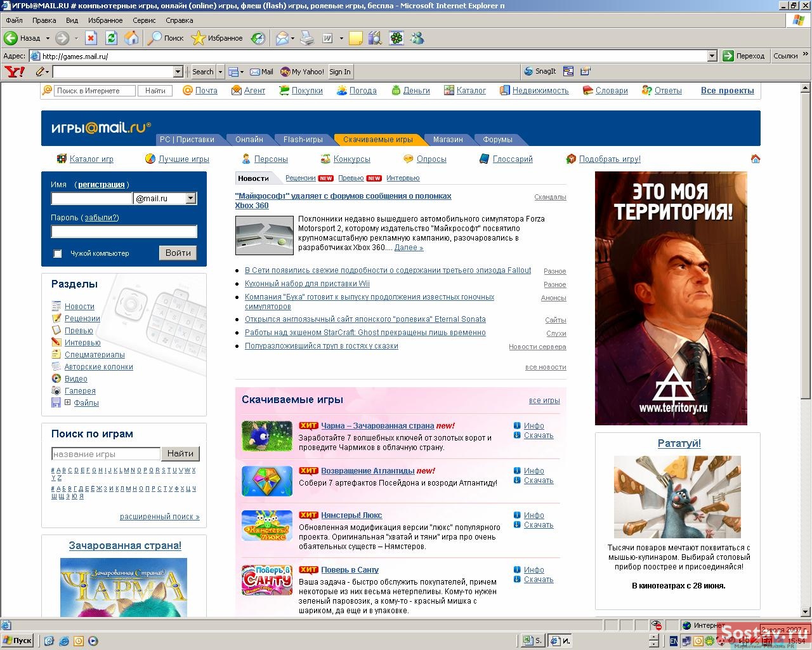812x650 pixels.
Task: Open the dropdown arrow beside Yahoo Search button
Action: click(x=221, y=72)
